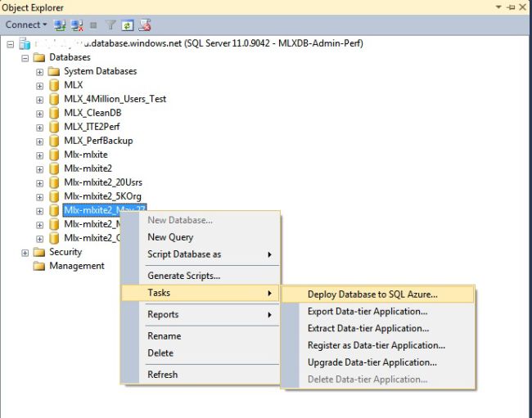Open the window position dropdown arrow

click(x=498, y=7)
